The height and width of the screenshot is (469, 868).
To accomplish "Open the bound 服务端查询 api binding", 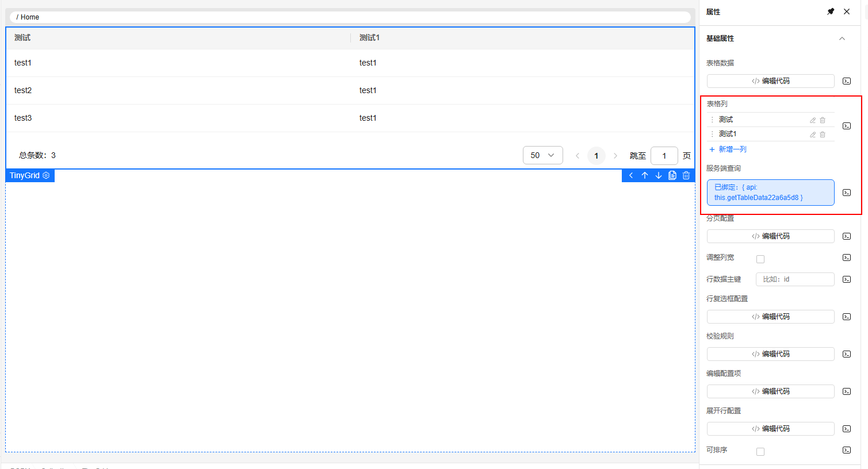I will tap(770, 193).
